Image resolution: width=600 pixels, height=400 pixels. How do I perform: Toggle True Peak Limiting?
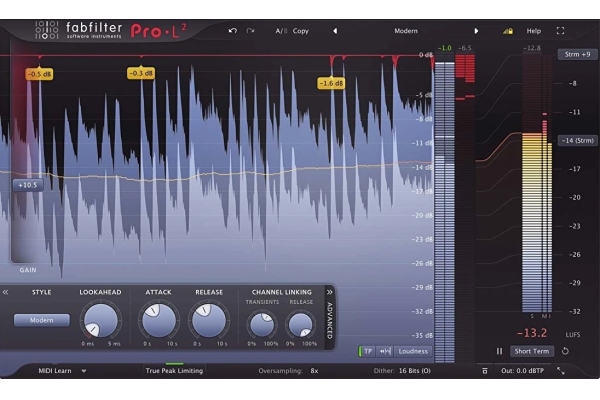pos(174,371)
